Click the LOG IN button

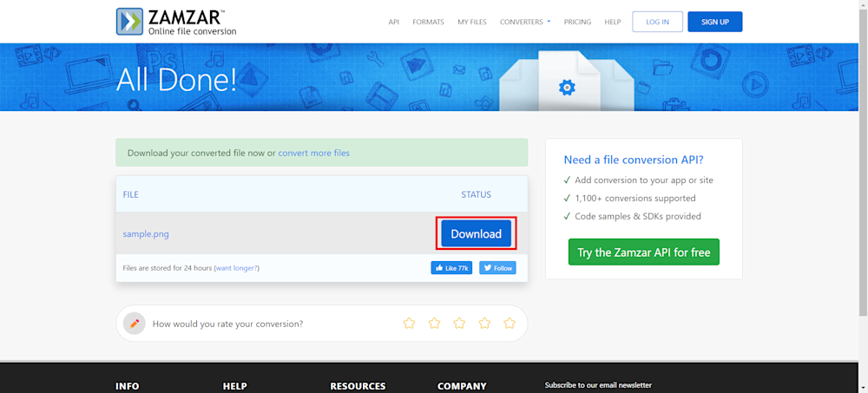click(658, 23)
